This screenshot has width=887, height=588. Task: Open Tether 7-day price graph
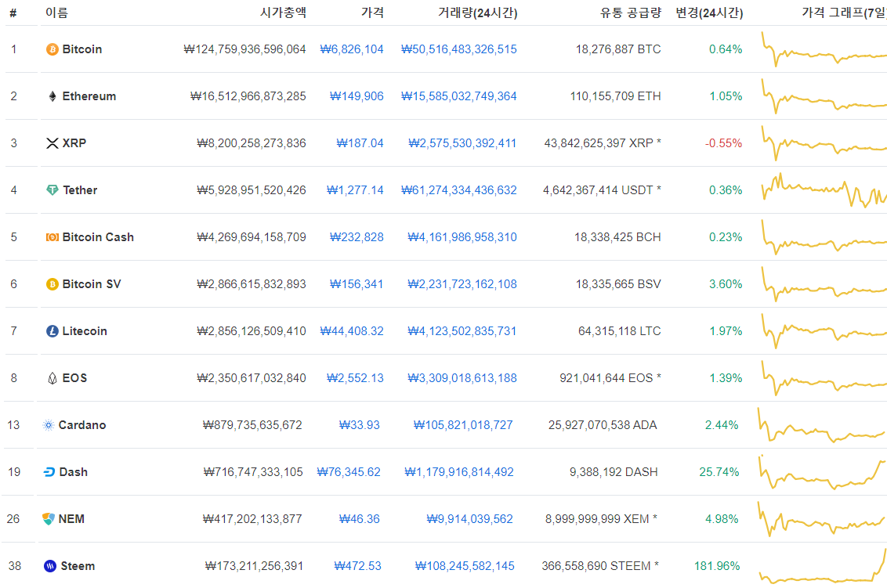pyautogui.click(x=824, y=190)
